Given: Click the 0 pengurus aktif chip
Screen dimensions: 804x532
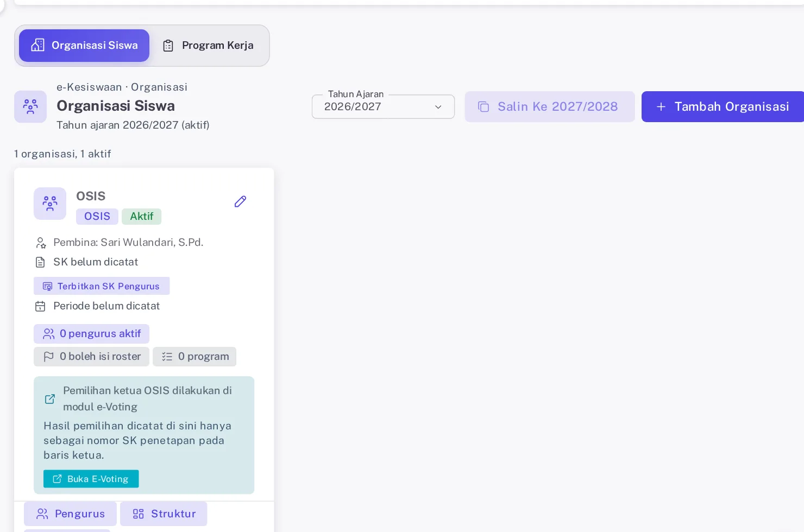Looking at the screenshot, I should click(x=91, y=334).
